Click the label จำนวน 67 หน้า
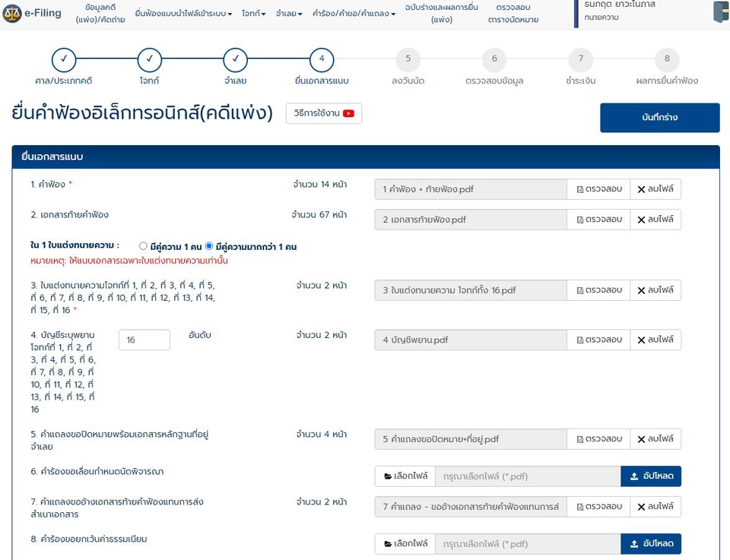 click(x=319, y=215)
